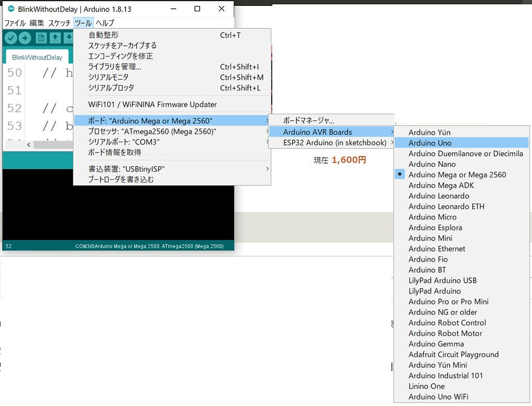Choose ボード情報を取得 menu entry
Viewport: 532px width, 406px height.
[172, 152]
